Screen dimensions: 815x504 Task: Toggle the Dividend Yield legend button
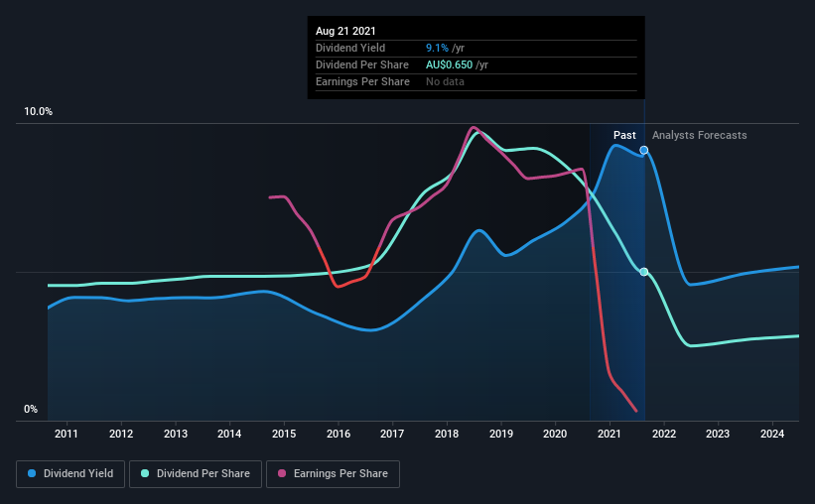tap(70, 474)
